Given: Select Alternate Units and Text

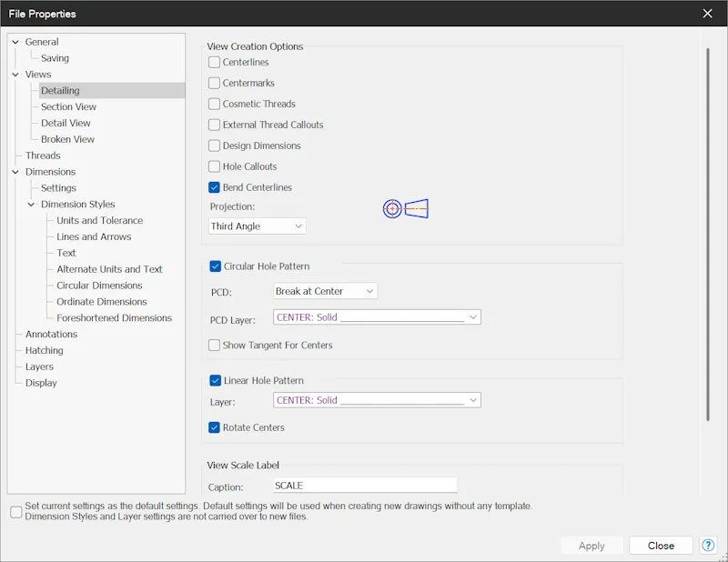Looking at the screenshot, I should (x=109, y=269).
